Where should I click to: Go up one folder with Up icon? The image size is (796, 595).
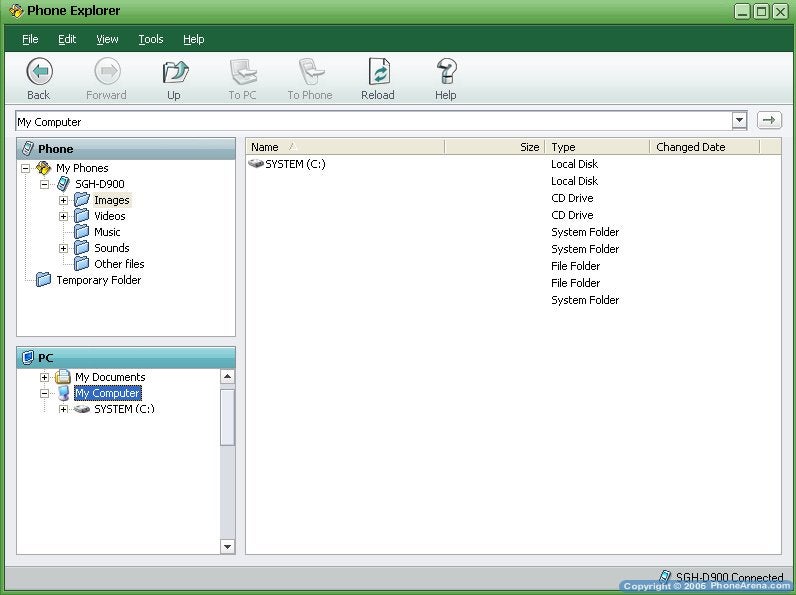coord(175,72)
